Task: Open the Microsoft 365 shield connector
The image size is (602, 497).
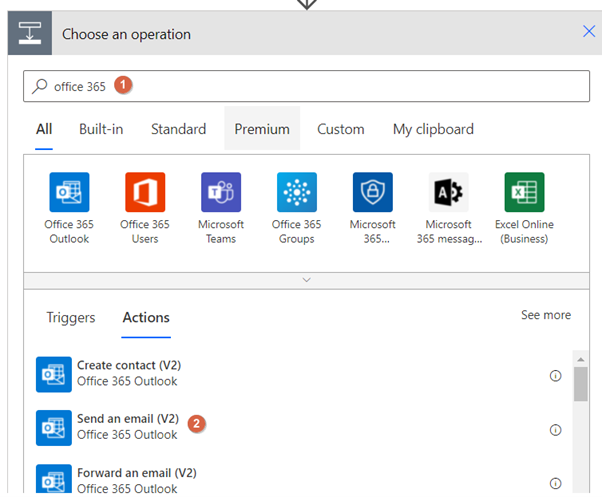Action: [373, 192]
